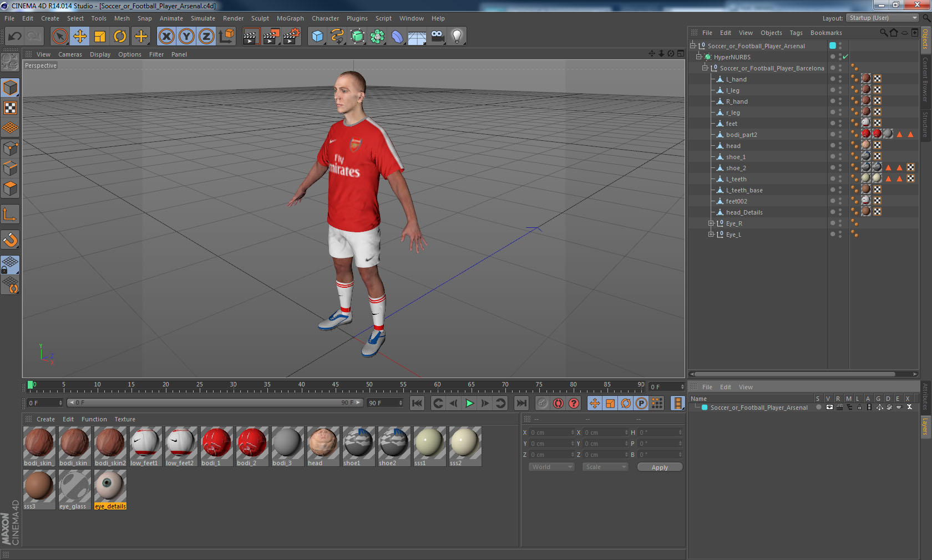
Task: Click the sss1 material swatch
Action: pyautogui.click(x=429, y=446)
